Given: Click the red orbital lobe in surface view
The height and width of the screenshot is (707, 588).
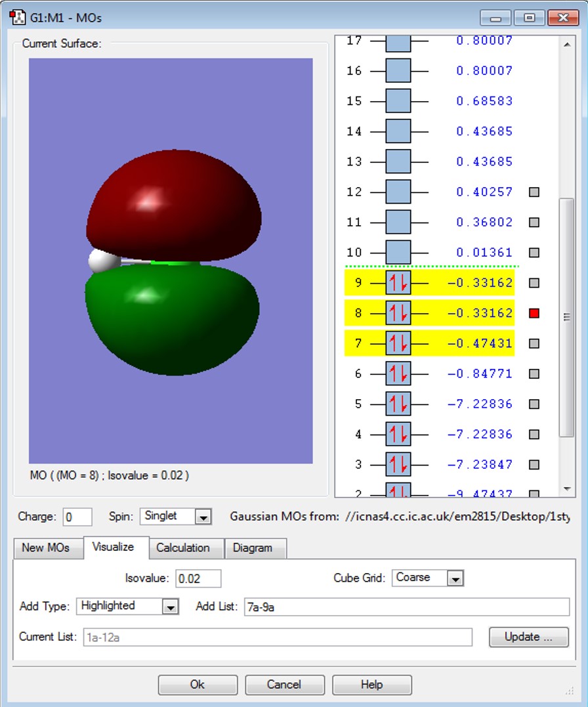Looking at the screenshot, I should 174,205.
